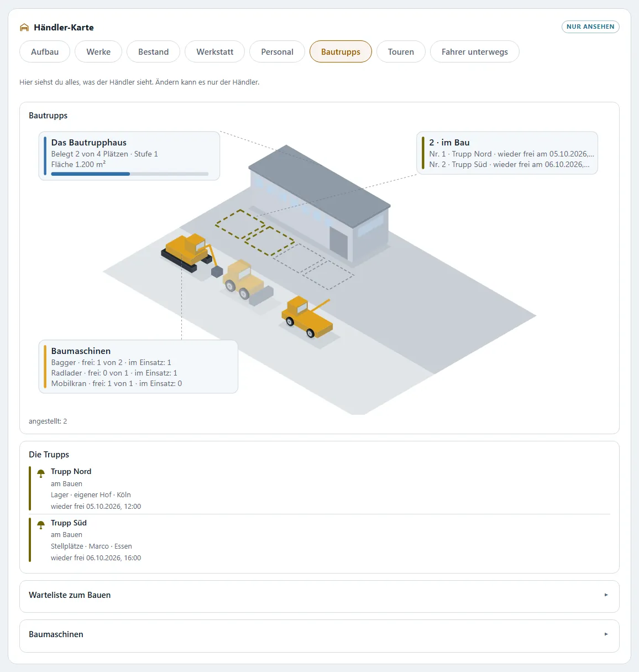Click the Händler-Karte garage icon
Image resolution: width=639 pixels, height=672 pixels.
[x=24, y=28]
